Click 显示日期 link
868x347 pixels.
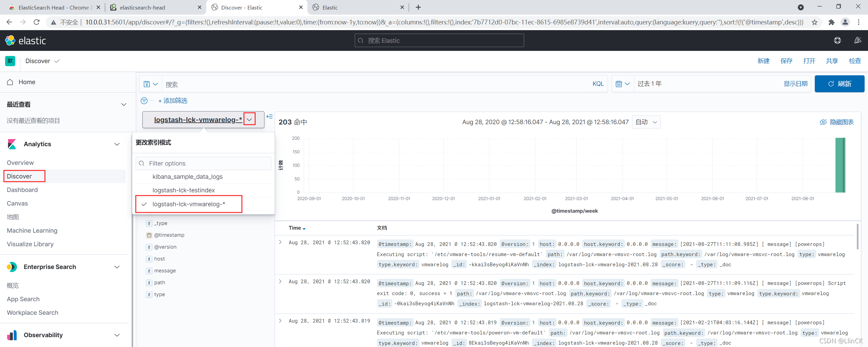[795, 84]
